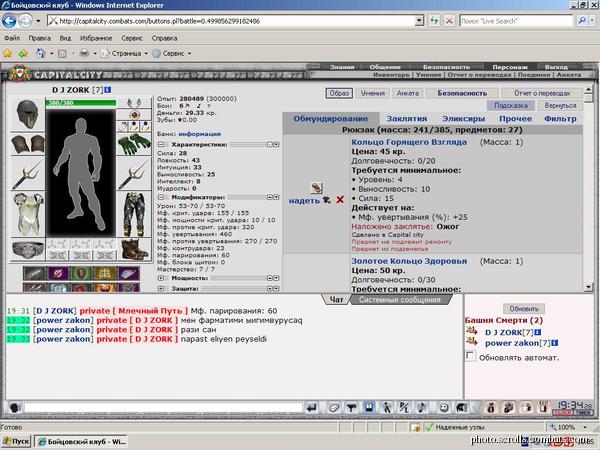Open the Банк информация link

(x=199, y=134)
